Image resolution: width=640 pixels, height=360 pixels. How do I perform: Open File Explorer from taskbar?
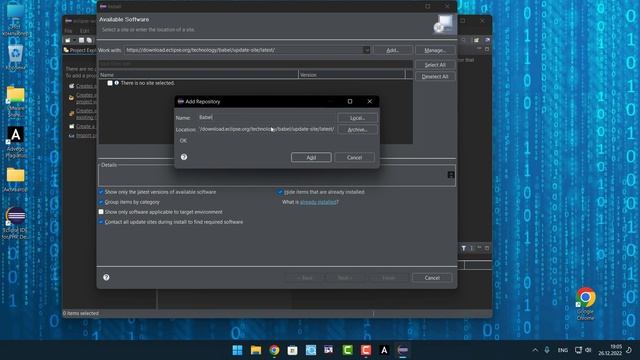click(x=256, y=350)
